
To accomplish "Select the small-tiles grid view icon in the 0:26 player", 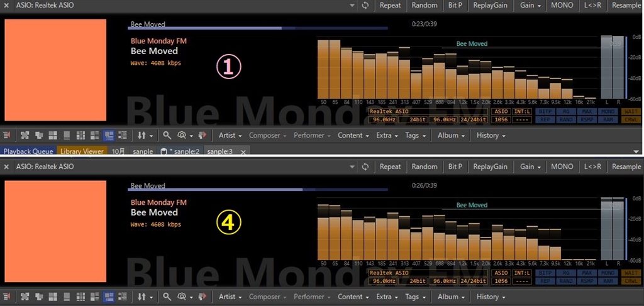I will click(81, 297).
